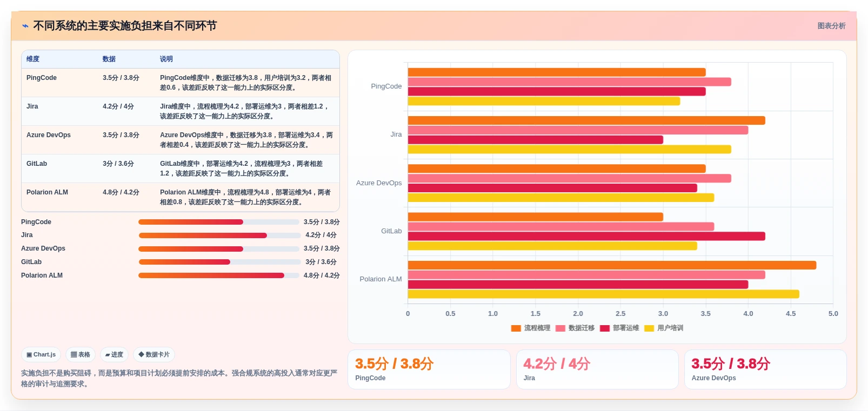This screenshot has height=411, width=868.
Task: Click the 5.0 tick label on x-axis
Action: 833,314
